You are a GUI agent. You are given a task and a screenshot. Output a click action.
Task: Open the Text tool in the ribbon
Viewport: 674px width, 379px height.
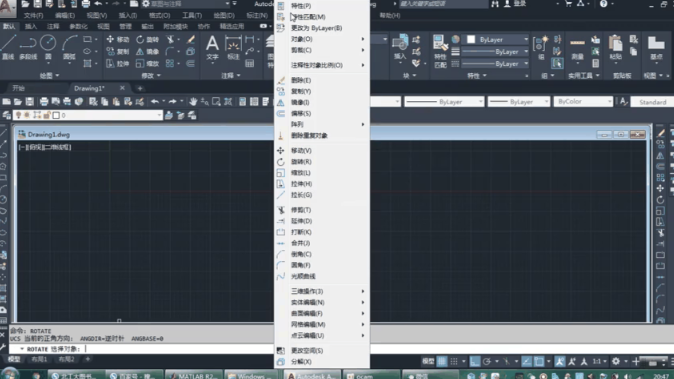pyautogui.click(x=212, y=48)
